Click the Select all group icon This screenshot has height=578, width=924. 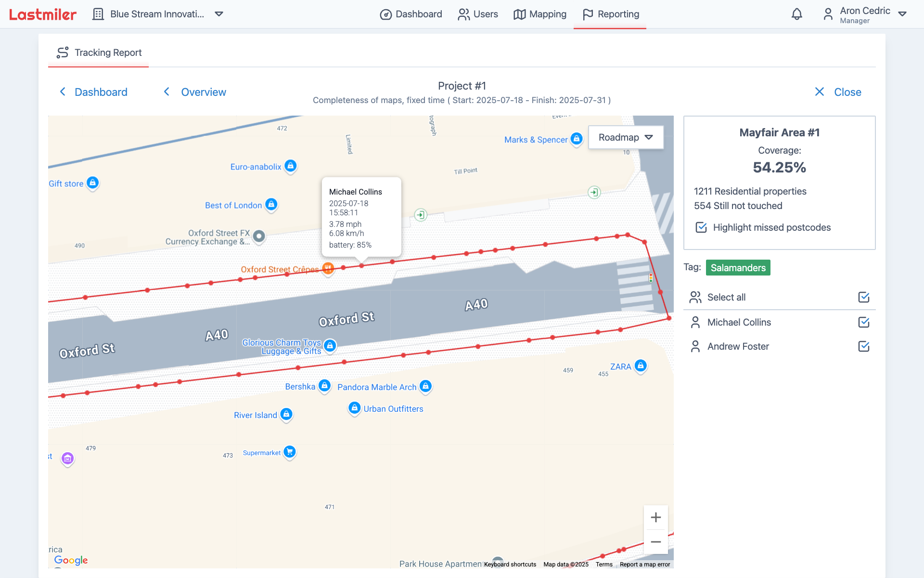click(x=695, y=297)
